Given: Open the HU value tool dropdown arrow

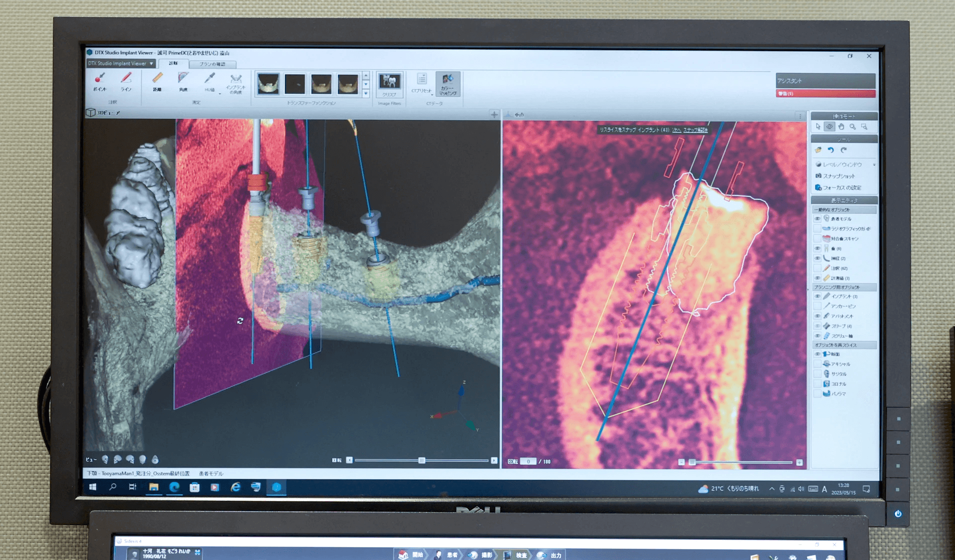Looking at the screenshot, I should 219,93.
